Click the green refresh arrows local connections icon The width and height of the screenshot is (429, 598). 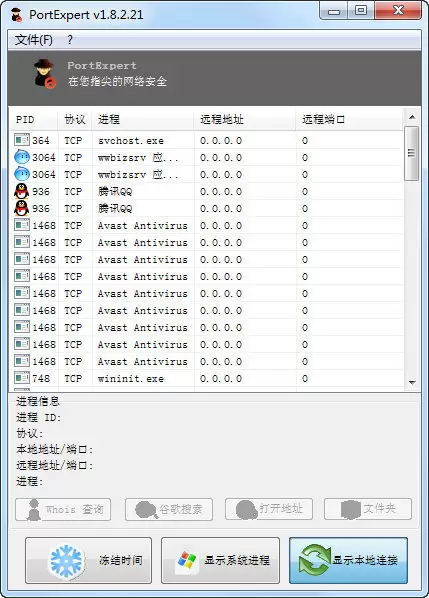(314, 560)
